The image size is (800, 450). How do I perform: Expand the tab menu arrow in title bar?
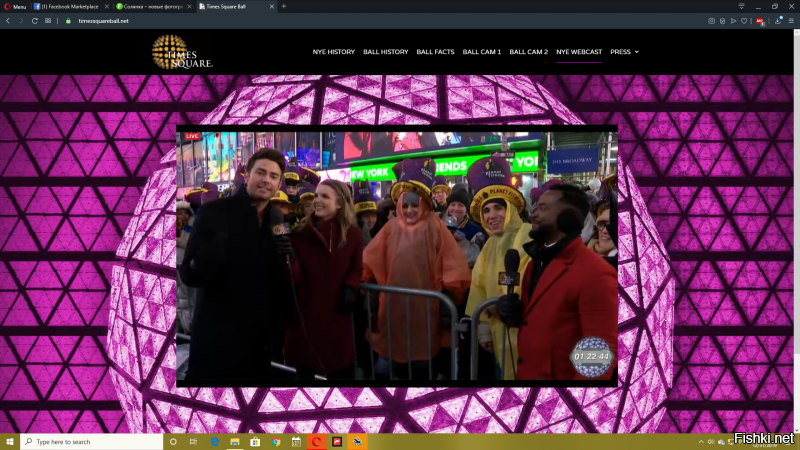coord(741,6)
